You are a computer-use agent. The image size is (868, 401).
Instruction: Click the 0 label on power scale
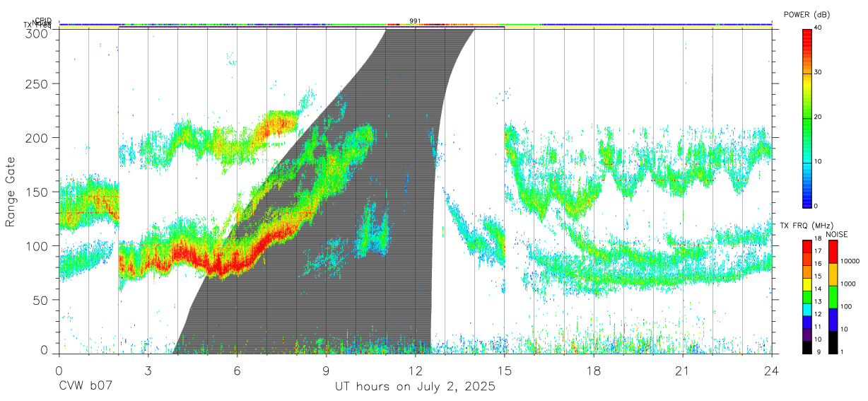[x=816, y=206]
